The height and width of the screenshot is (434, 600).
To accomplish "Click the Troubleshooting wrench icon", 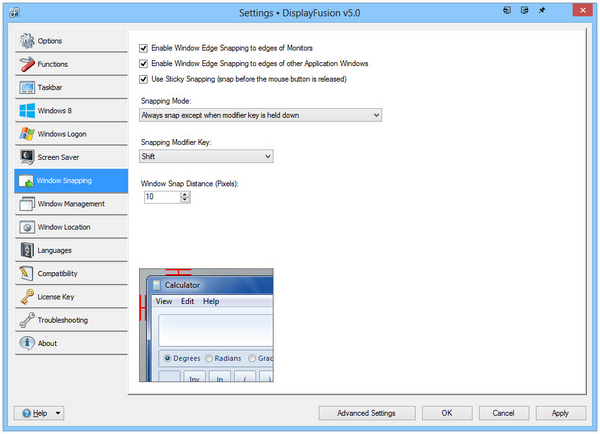I will tap(27, 320).
